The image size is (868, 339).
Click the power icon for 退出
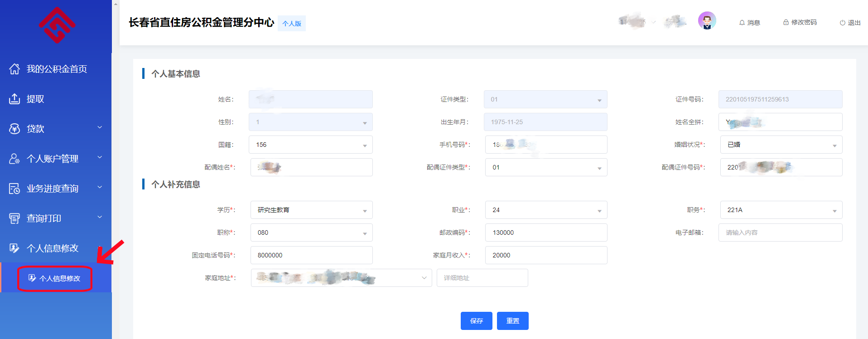pyautogui.click(x=843, y=23)
